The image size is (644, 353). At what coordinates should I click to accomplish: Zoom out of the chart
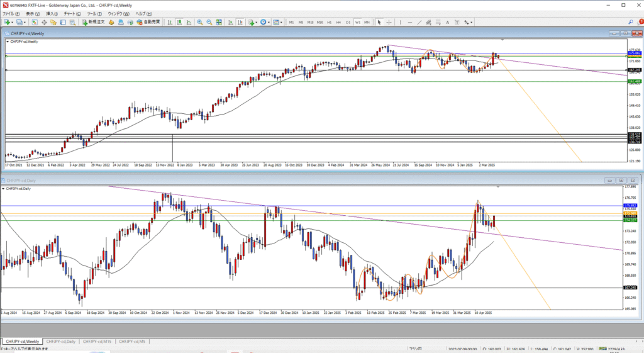click(x=209, y=22)
